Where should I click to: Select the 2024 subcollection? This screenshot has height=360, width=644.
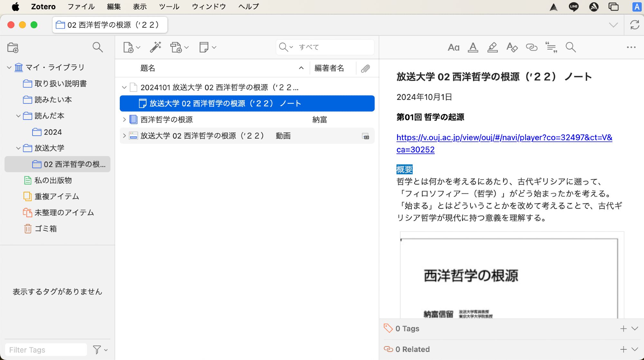[57, 132]
